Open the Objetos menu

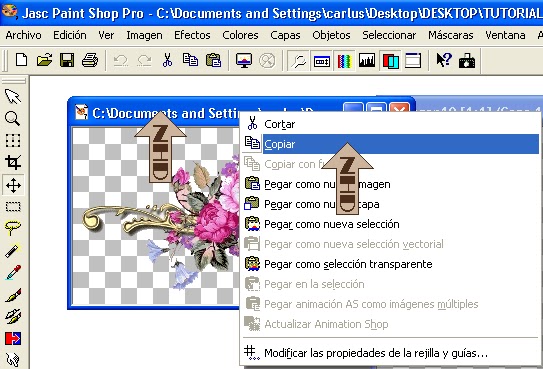tap(331, 35)
